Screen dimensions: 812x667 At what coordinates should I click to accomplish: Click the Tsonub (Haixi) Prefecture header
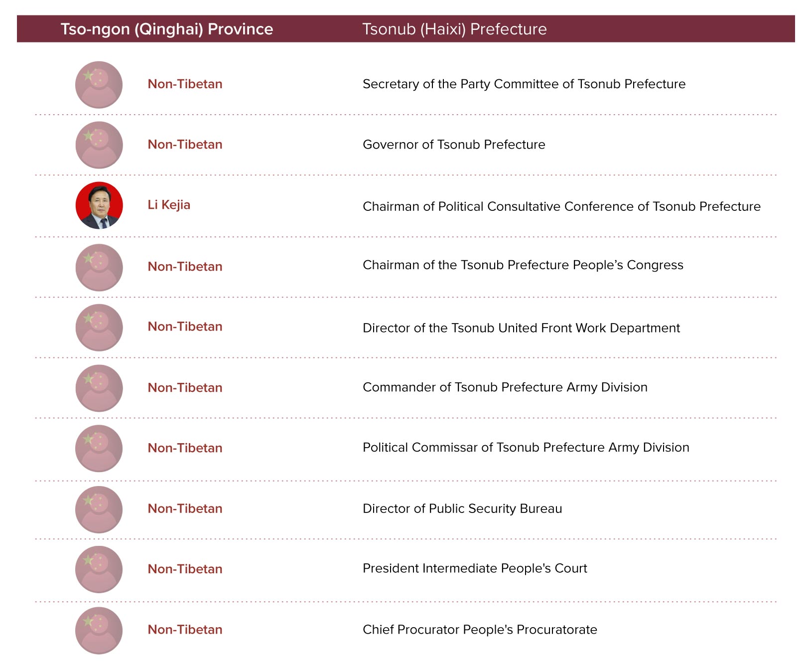[x=454, y=29]
